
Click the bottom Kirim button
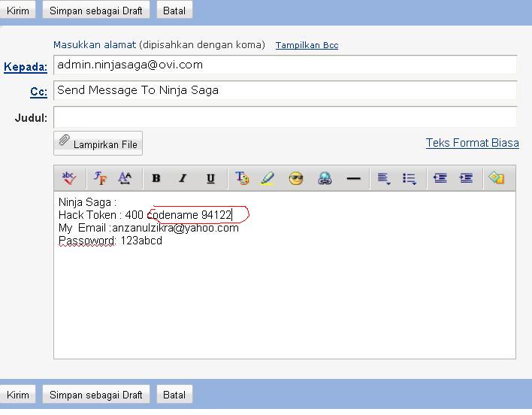[17, 395]
